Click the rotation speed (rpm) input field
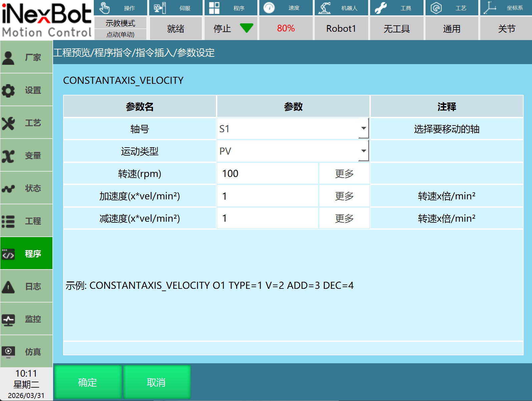532x401 pixels. tap(268, 174)
